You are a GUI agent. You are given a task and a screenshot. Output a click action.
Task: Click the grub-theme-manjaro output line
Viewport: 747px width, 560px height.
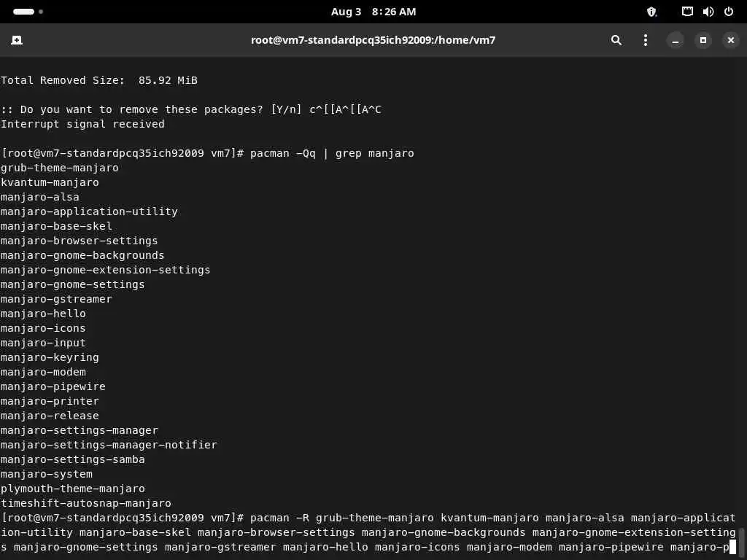[x=60, y=168]
